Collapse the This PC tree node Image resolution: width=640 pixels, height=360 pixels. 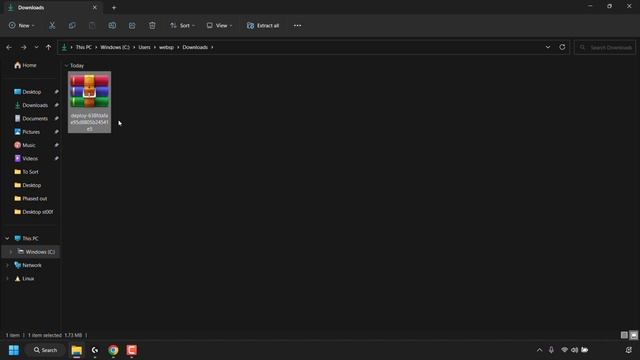pyautogui.click(x=7, y=238)
